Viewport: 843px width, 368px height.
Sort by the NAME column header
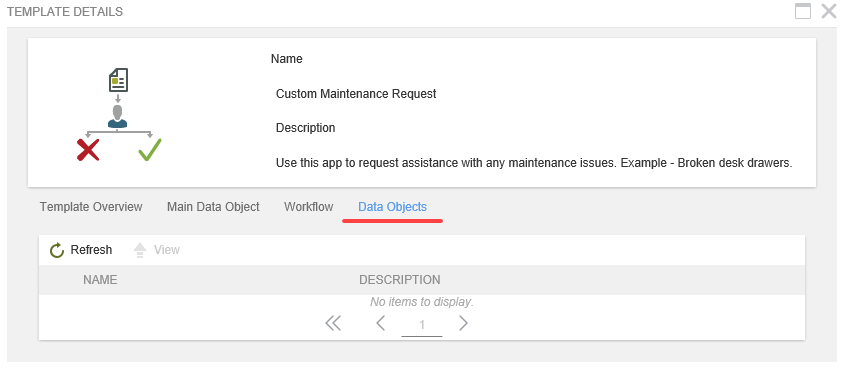click(100, 280)
